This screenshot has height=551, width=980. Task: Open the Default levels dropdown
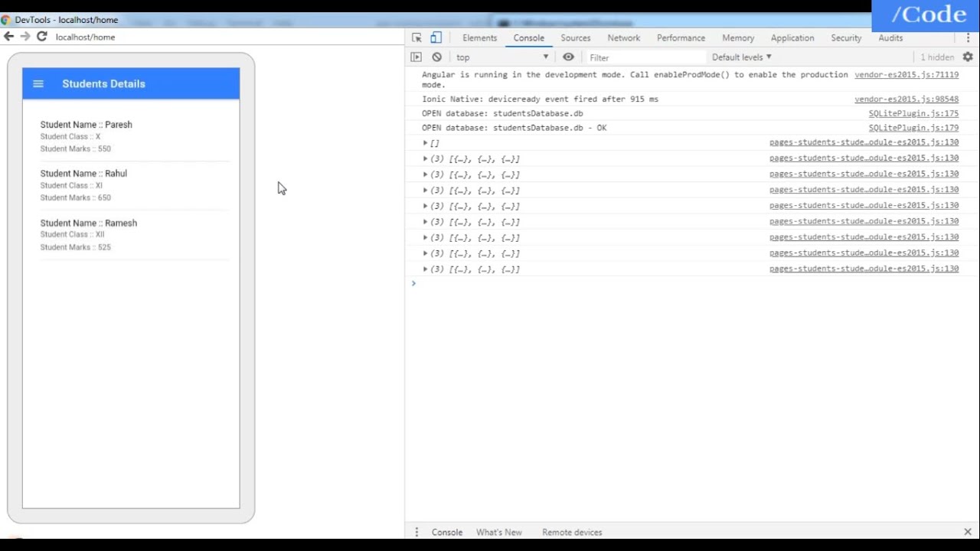[x=742, y=57]
